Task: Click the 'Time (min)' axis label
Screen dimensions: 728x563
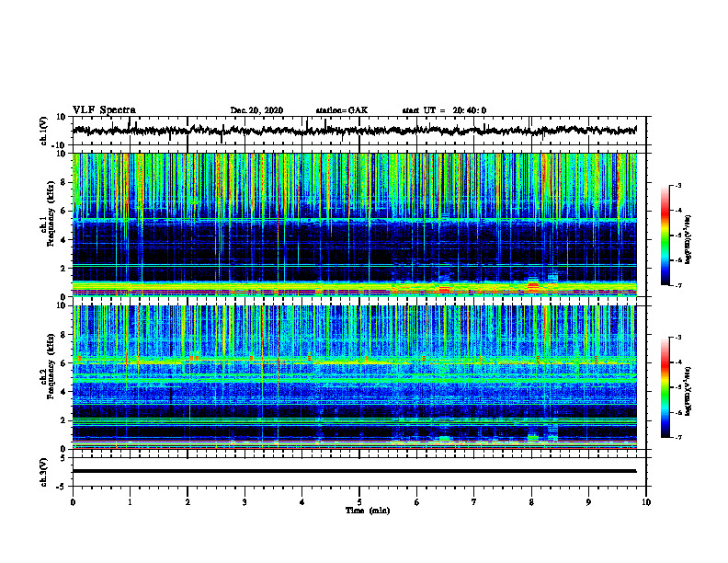Action: [368, 511]
